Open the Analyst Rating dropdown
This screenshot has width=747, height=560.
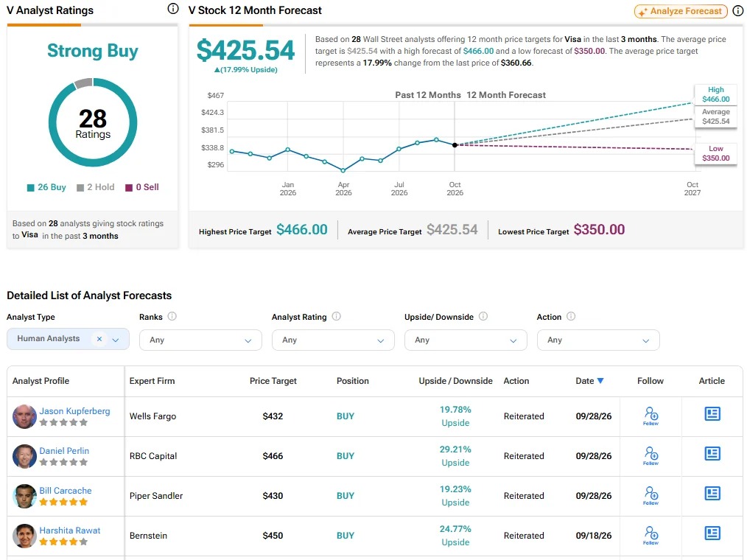pos(333,340)
